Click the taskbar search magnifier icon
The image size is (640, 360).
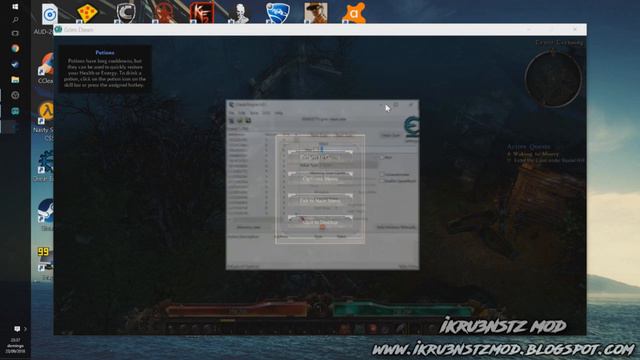click(15, 20)
